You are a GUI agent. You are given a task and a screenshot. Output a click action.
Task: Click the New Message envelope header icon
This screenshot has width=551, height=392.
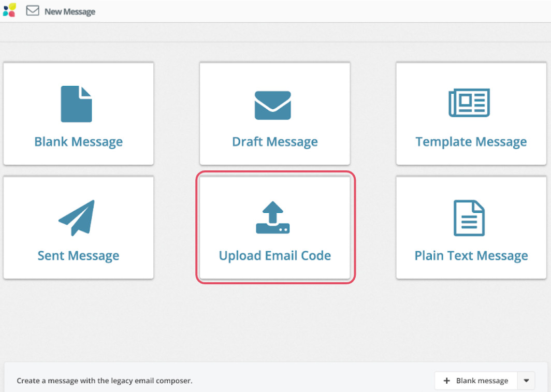(33, 10)
